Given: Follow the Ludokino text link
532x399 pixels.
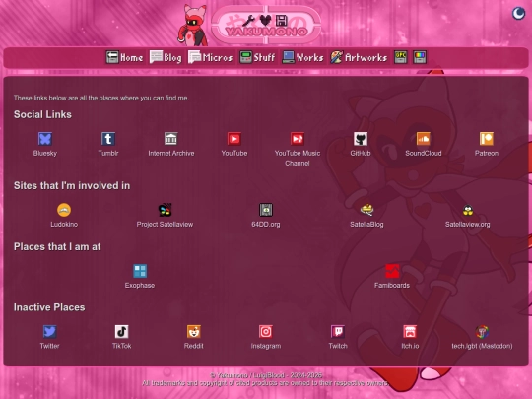Looking at the screenshot, I should point(64,224).
